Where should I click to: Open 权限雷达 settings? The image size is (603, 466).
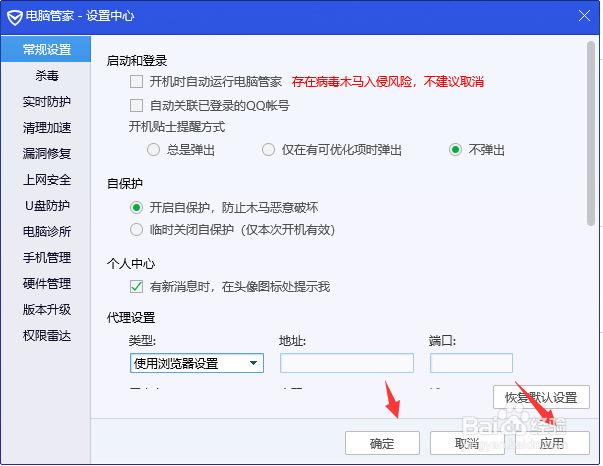46,335
